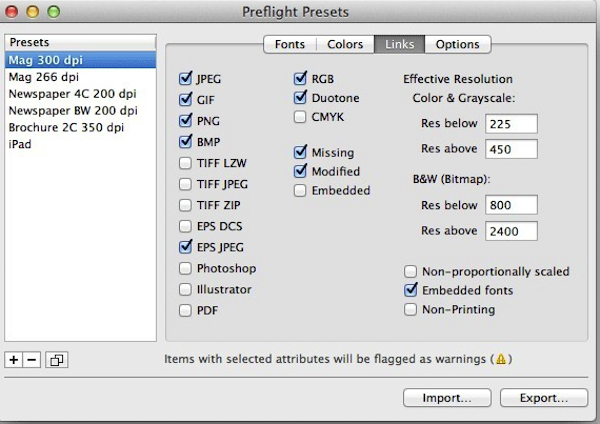The width and height of the screenshot is (600, 424).
Task: Uncheck the JPEG checkbox
Action: tap(185, 78)
